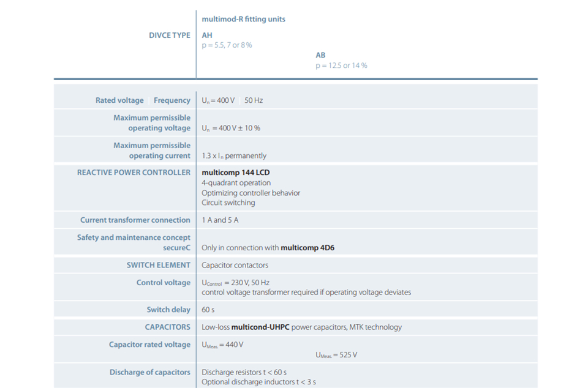The image size is (588, 388).
Task: Click 'SWITCH ELEMENT' heading
Action: [159, 265]
